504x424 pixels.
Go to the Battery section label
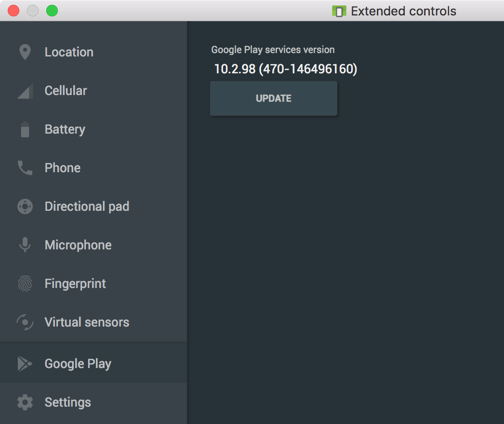coord(65,130)
